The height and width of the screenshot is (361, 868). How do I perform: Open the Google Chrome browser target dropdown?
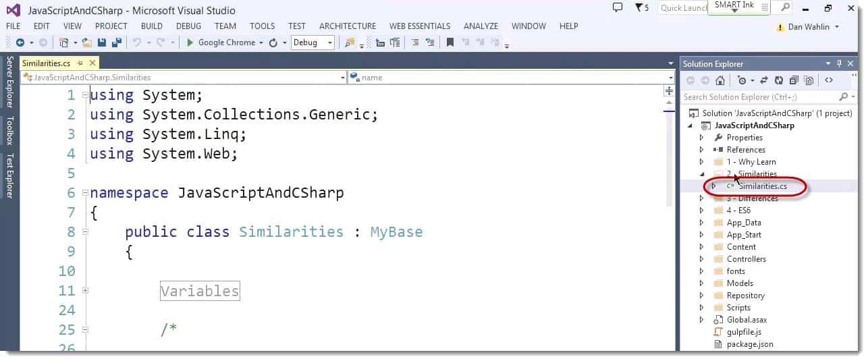[x=261, y=43]
